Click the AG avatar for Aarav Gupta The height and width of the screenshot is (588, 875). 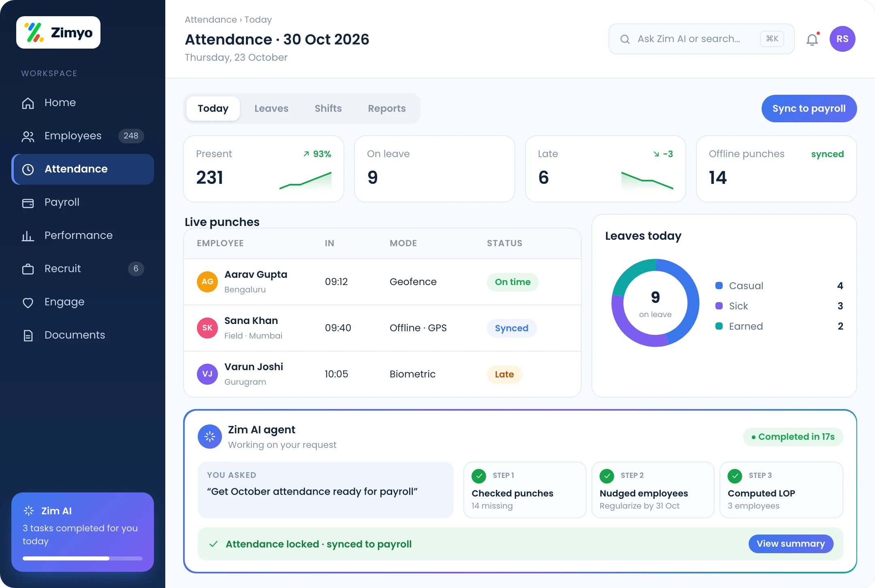coord(207,282)
